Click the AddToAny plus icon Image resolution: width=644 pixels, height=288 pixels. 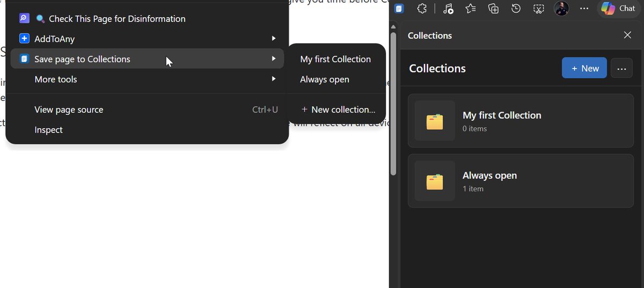click(x=24, y=39)
